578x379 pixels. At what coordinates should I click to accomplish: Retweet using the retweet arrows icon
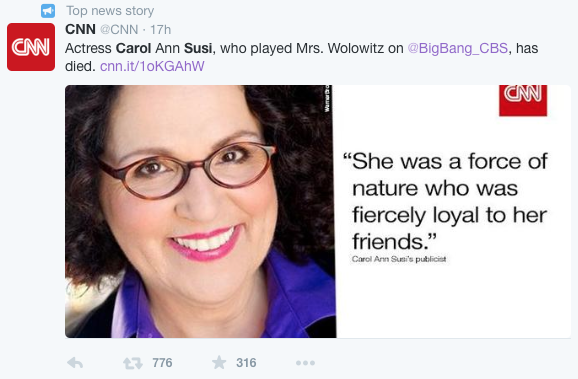click(133, 363)
